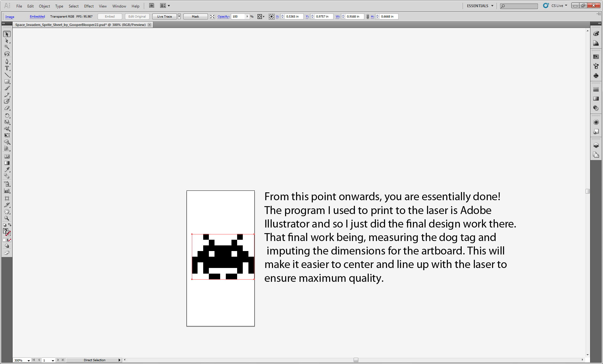Open the Type menu
The width and height of the screenshot is (603, 364).
click(x=59, y=6)
